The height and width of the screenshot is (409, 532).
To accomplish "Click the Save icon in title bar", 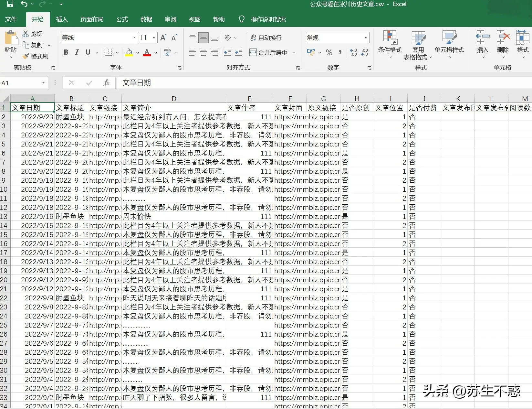I will pyautogui.click(x=10, y=4).
